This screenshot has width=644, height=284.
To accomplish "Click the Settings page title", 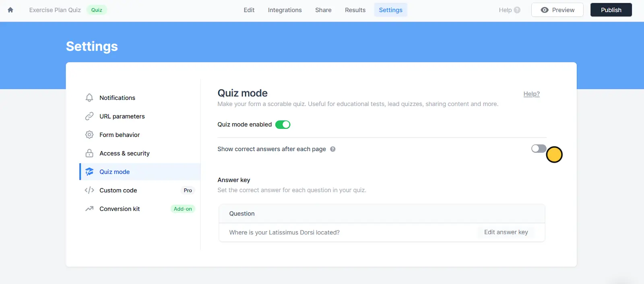I will point(92,46).
